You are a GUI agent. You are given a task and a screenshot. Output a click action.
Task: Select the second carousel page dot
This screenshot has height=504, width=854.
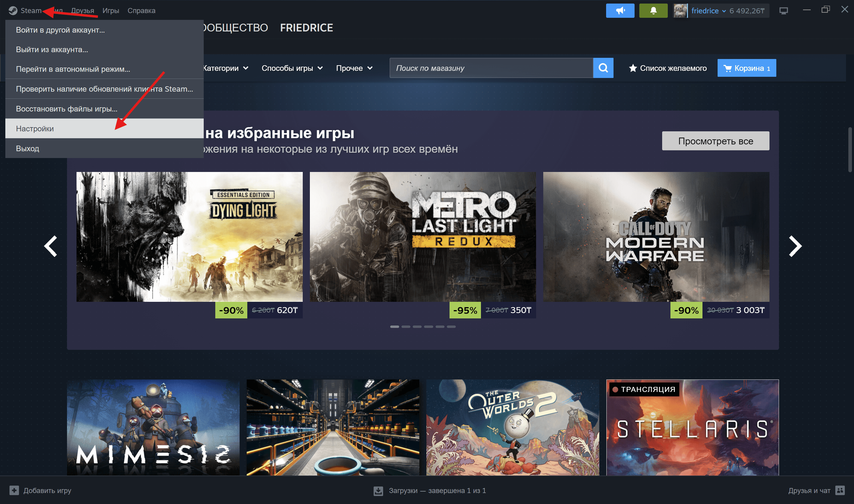pos(406,327)
